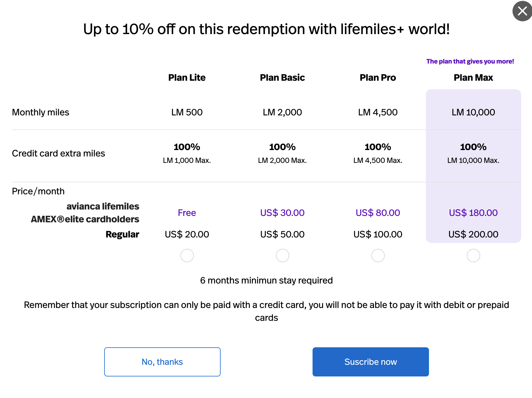532x398 pixels.
Task: Decline with the No, thanks button
Action: click(x=162, y=362)
